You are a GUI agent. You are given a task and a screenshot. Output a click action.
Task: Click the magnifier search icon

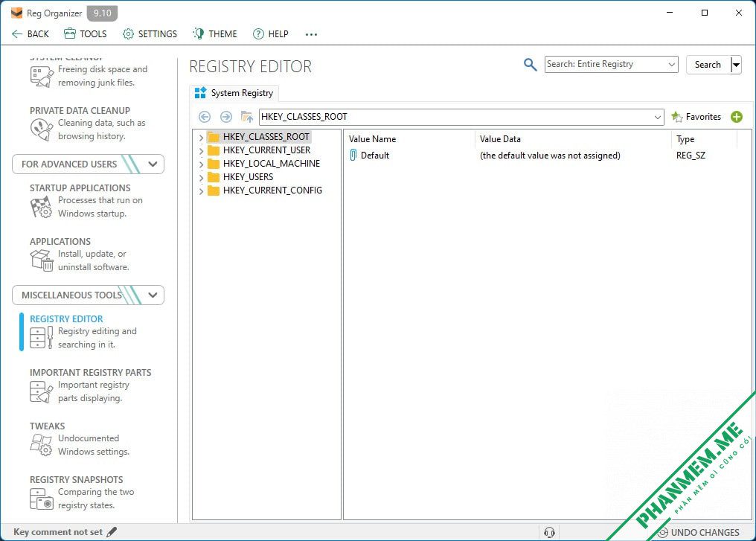530,64
